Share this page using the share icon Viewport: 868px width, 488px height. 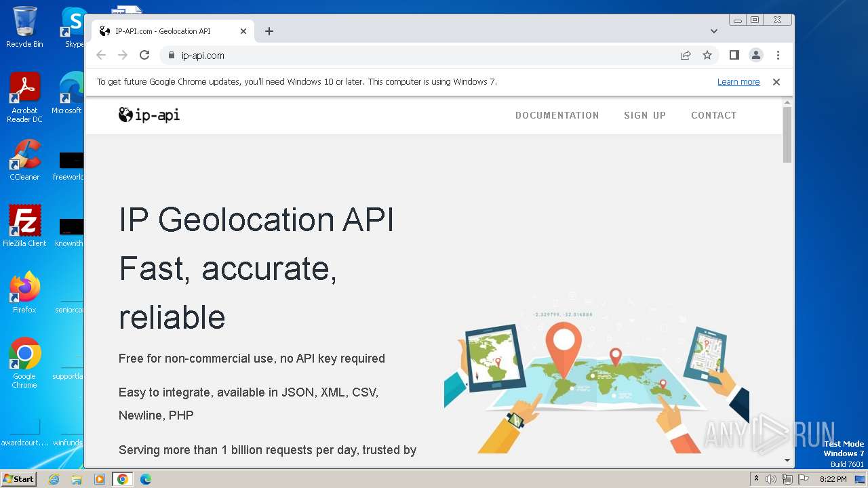tap(686, 56)
